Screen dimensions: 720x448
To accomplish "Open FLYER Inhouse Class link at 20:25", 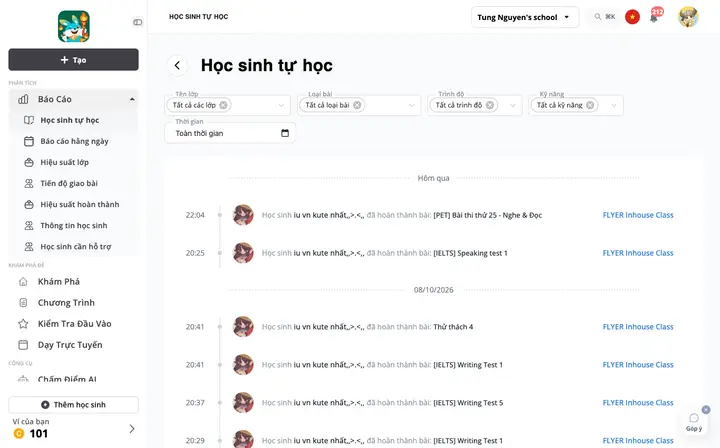I will 638,253.
